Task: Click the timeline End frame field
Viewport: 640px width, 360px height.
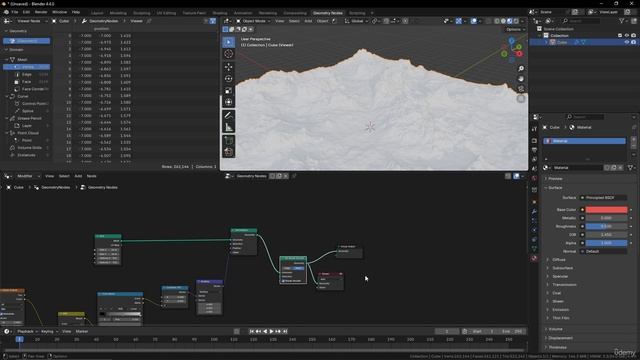Action: click(512, 331)
